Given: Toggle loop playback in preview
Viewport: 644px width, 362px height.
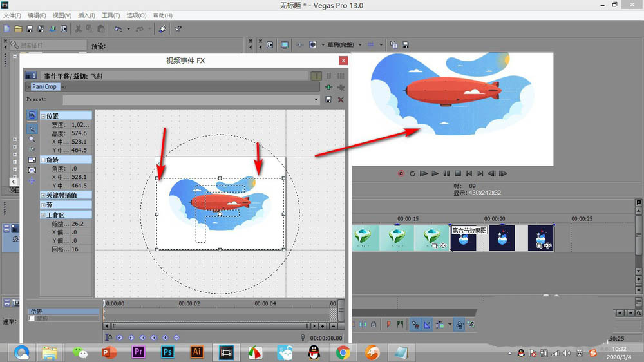Looking at the screenshot, I should click(x=413, y=173).
